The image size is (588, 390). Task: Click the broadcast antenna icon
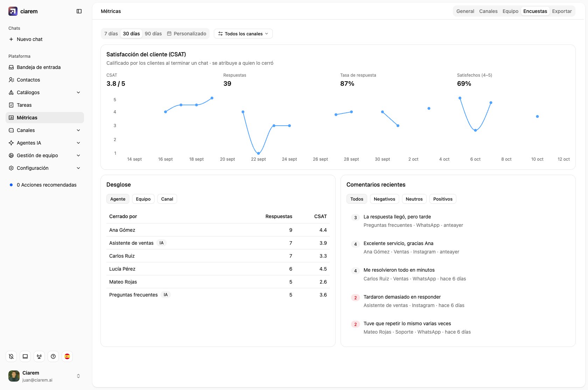39,356
